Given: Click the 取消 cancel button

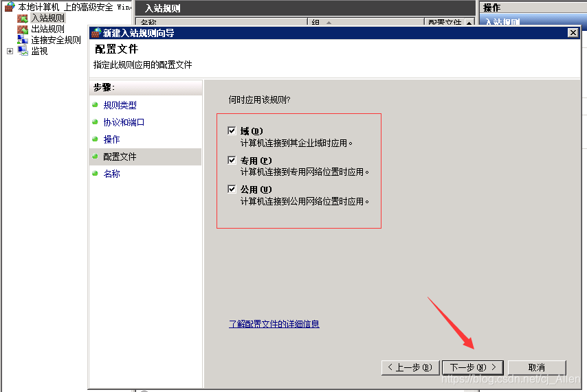Looking at the screenshot, I should (x=536, y=368).
